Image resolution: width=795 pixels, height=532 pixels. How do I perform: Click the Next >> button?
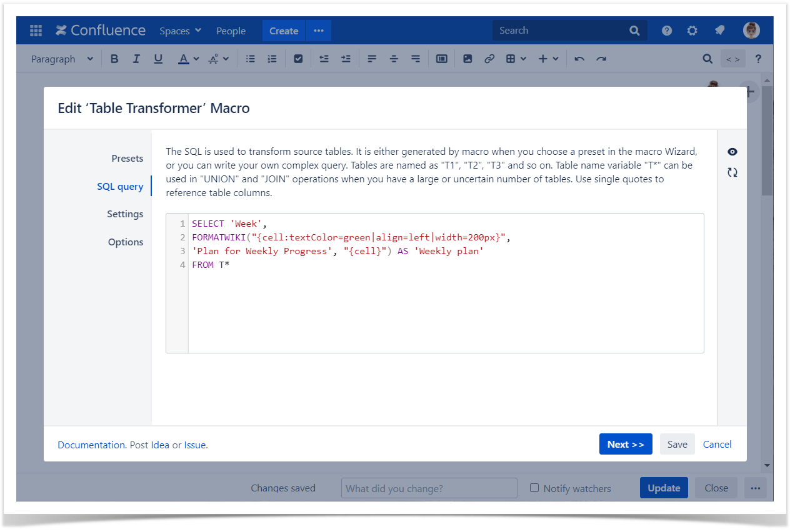pos(625,444)
